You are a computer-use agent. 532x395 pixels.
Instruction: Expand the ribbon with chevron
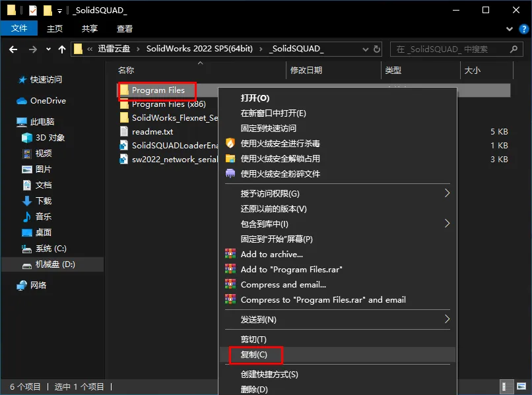510,29
